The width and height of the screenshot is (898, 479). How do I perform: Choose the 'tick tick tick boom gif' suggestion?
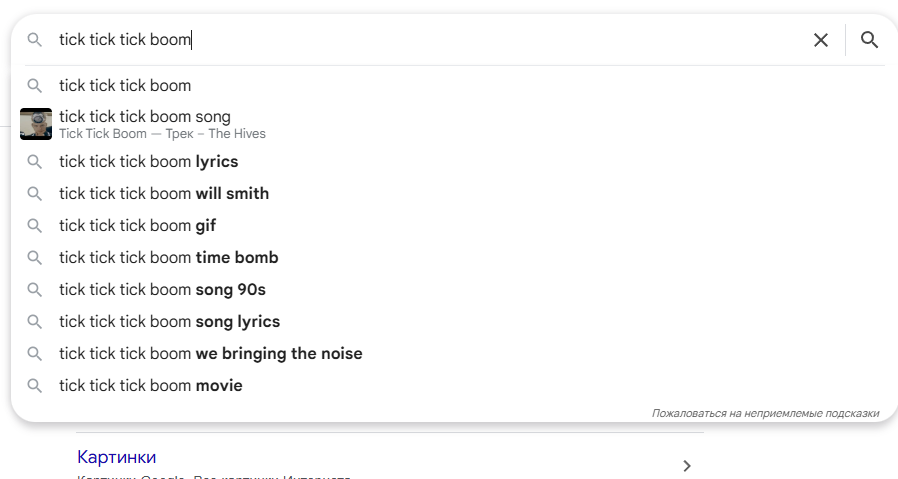pos(137,226)
